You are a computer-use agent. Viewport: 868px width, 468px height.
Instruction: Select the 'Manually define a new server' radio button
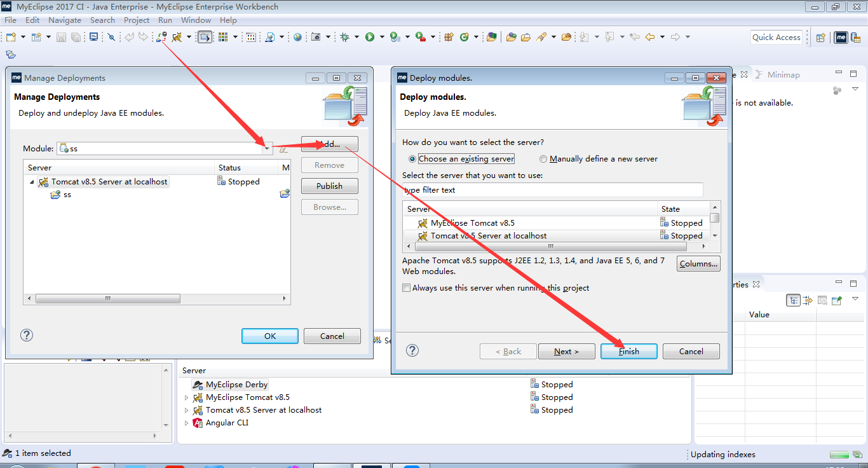click(543, 159)
